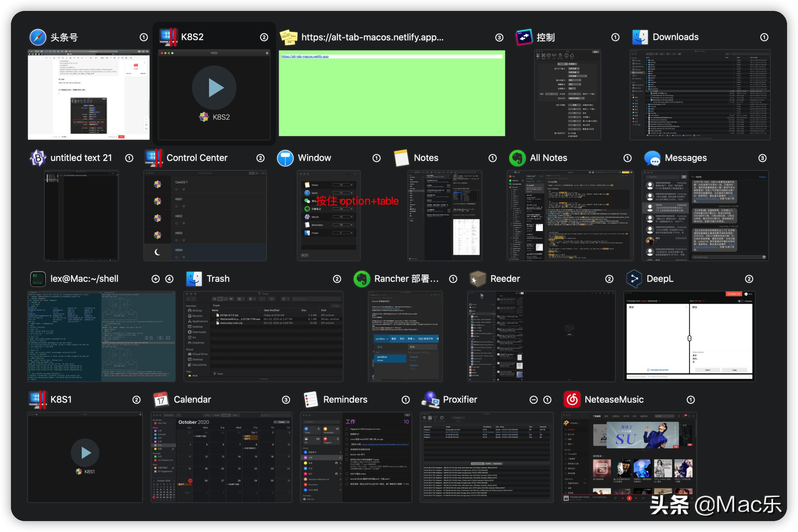Click the BBEdit untitled text 21 icon
Screen dimensions: 798x532
tap(38, 158)
